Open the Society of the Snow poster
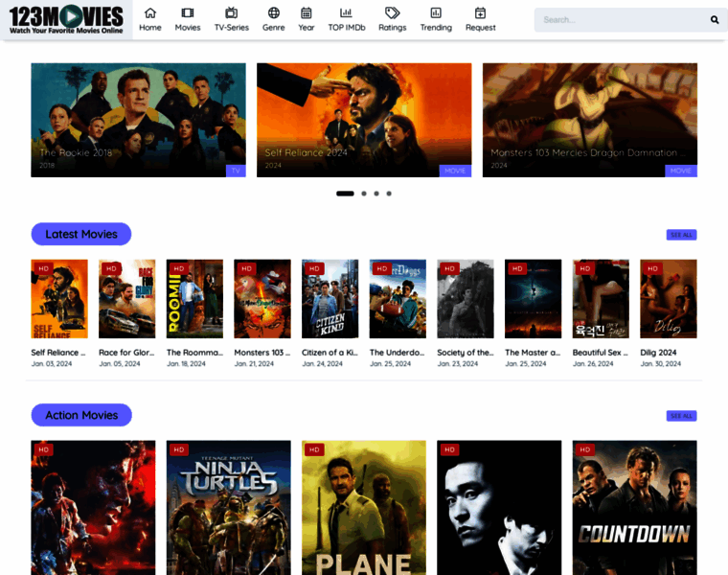The height and width of the screenshot is (575, 728). point(466,299)
